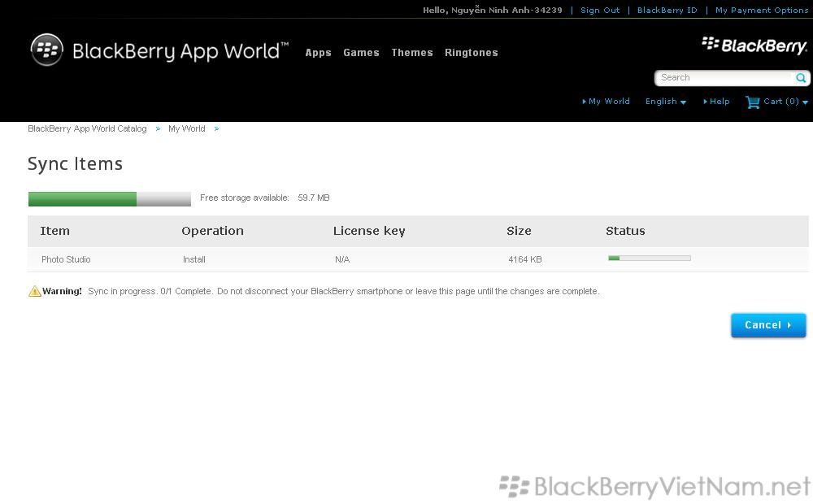
Task: Click the Operation column header
Action: pos(212,231)
